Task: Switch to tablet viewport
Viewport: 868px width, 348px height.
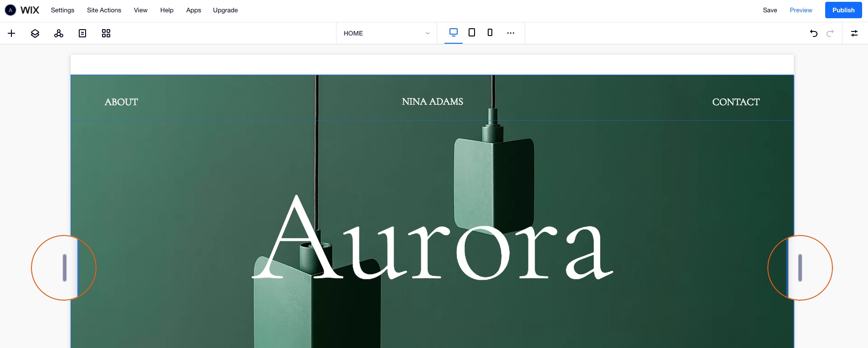Action: [x=472, y=32]
